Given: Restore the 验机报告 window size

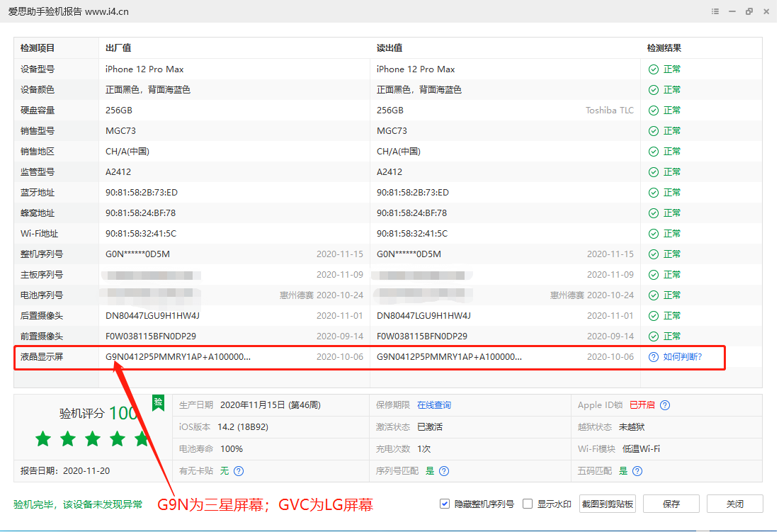Looking at the screenshot, I should coord(749,11).
